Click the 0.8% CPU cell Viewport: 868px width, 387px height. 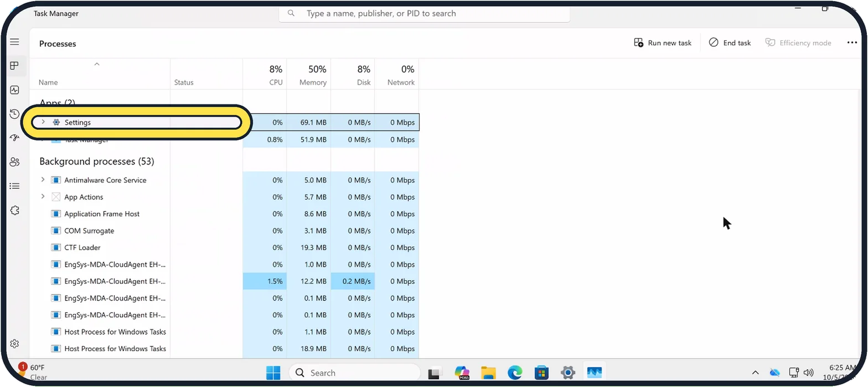(265, 139)
